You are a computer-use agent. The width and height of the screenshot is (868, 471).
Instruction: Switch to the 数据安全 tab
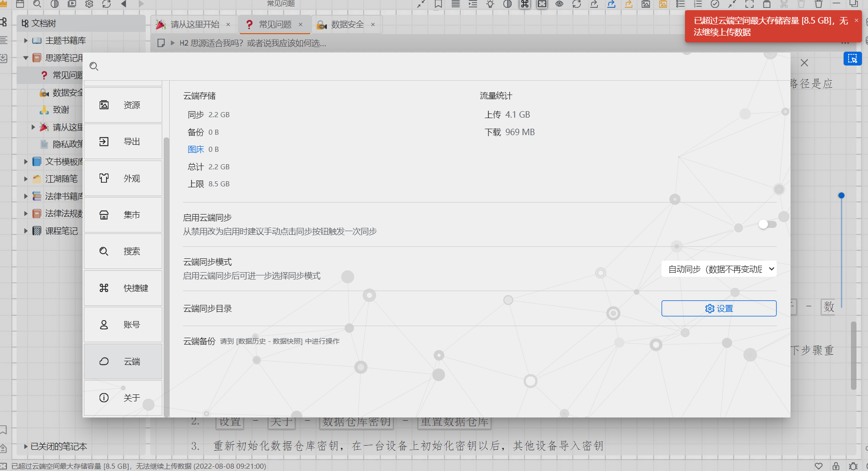(x=347, y=24)
